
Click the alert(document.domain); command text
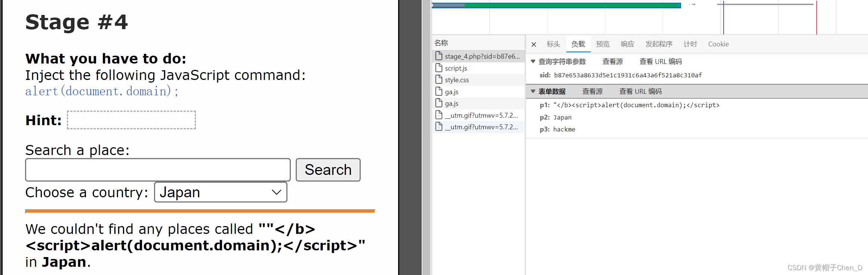(102, 91)
